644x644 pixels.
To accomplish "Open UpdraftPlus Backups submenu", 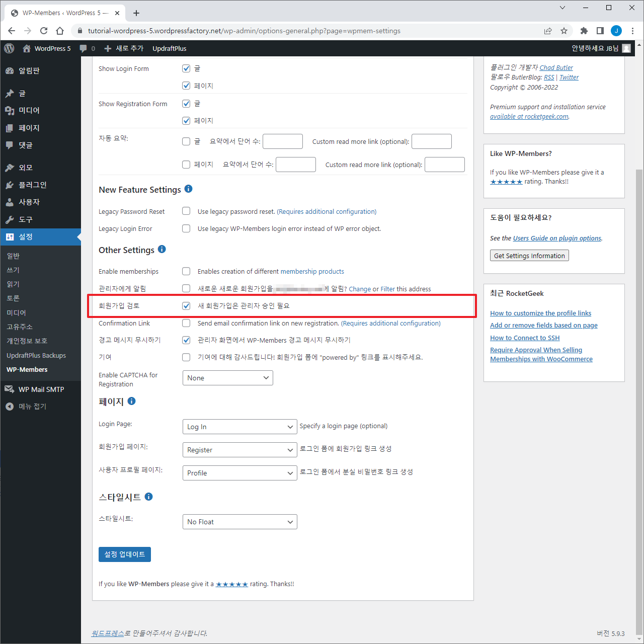I will (36, 355).
